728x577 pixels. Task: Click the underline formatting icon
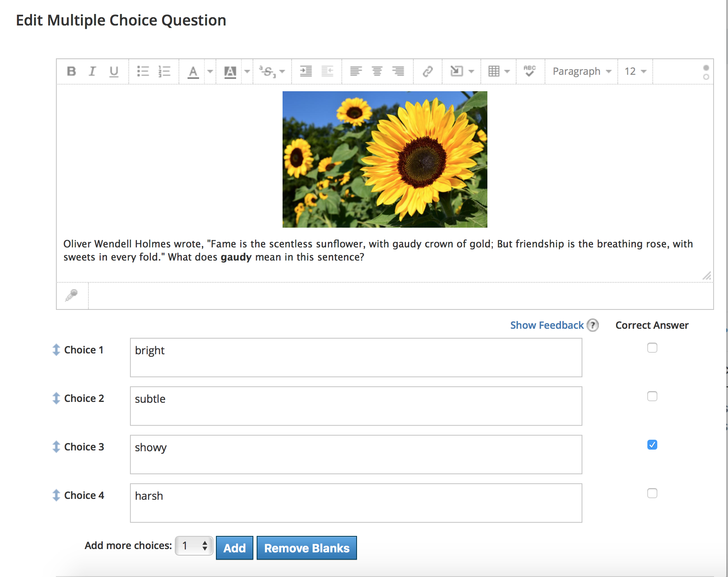click(114, 72)
